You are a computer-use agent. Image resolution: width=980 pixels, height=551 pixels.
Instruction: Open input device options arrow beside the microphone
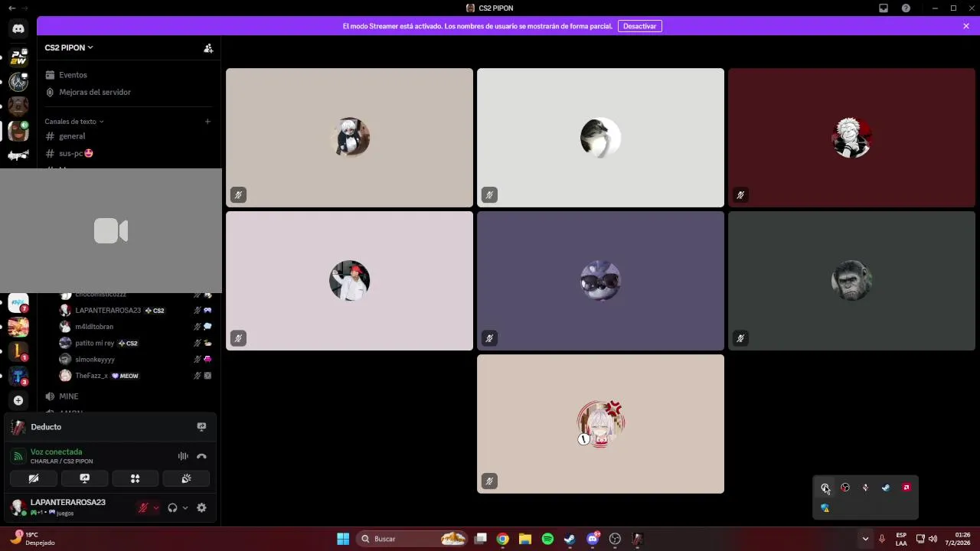[156, 507]
